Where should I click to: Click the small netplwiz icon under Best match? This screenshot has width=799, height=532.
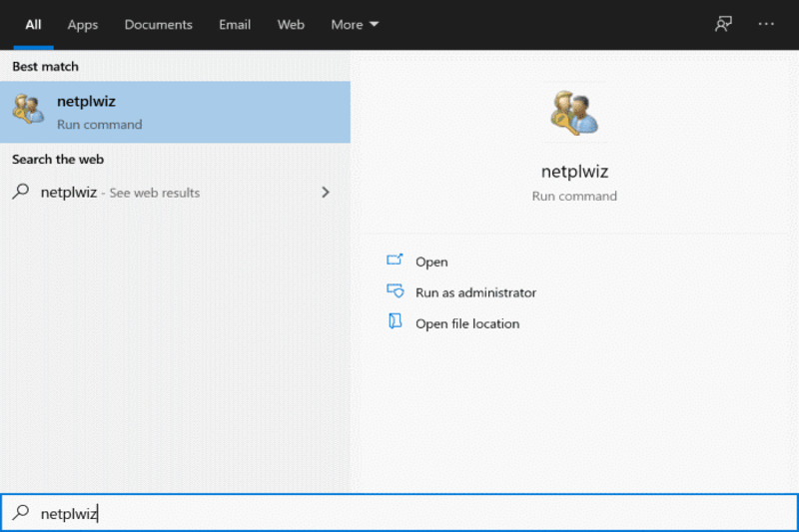pos(27,110)
